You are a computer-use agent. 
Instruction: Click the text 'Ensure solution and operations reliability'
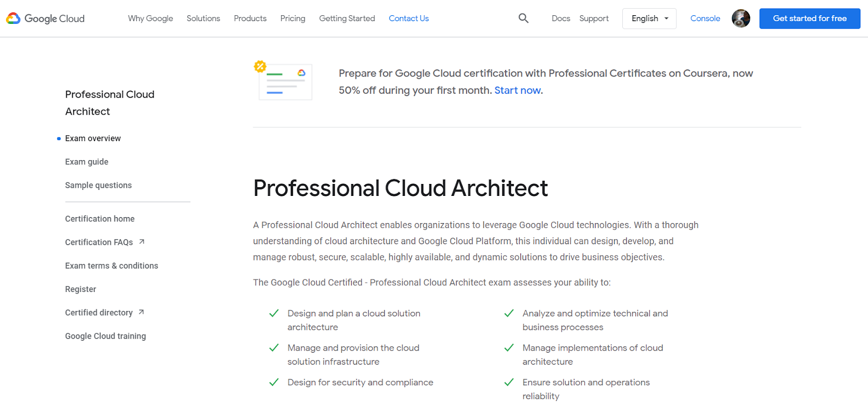[x=586, y=389]
